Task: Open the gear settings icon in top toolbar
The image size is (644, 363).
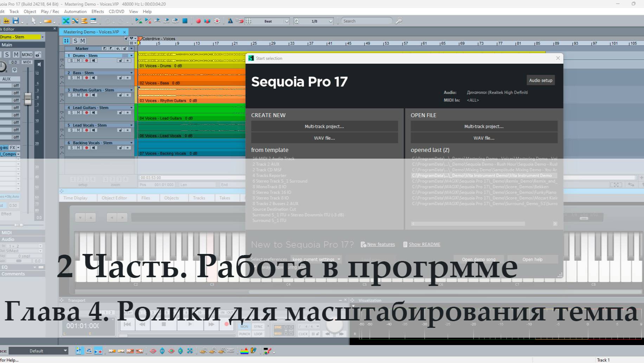Action: point(217,21)
